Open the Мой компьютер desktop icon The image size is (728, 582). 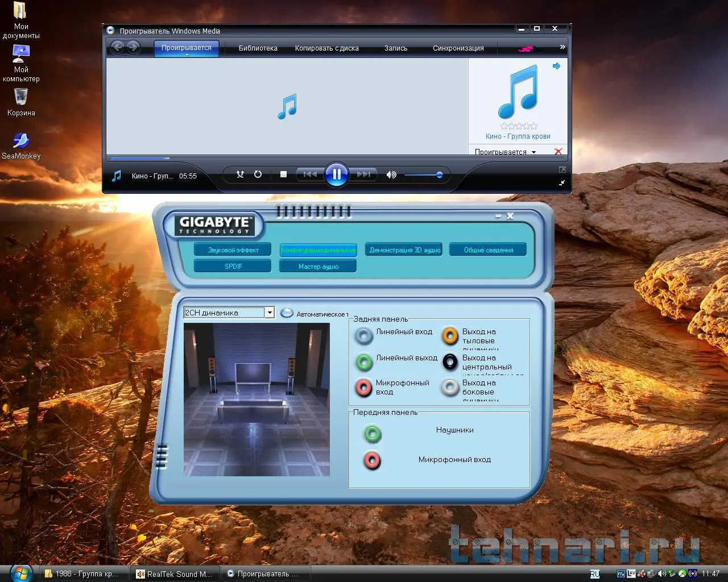tap(21, 63)
